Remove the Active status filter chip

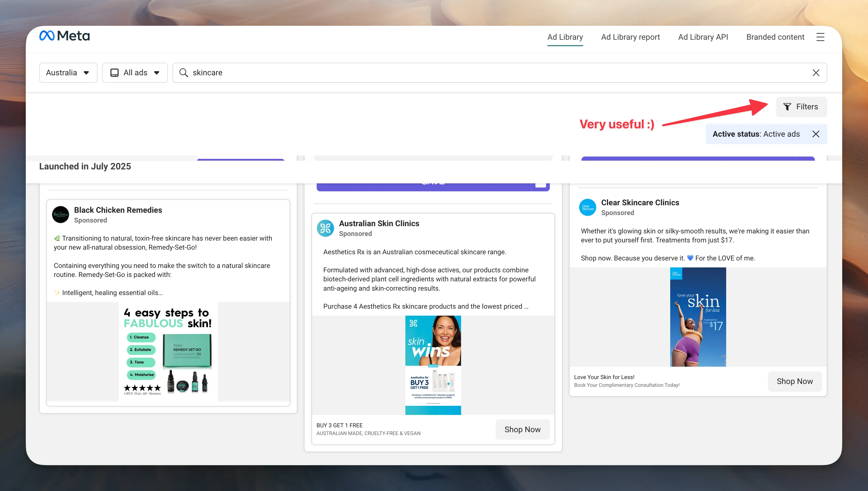815,134
